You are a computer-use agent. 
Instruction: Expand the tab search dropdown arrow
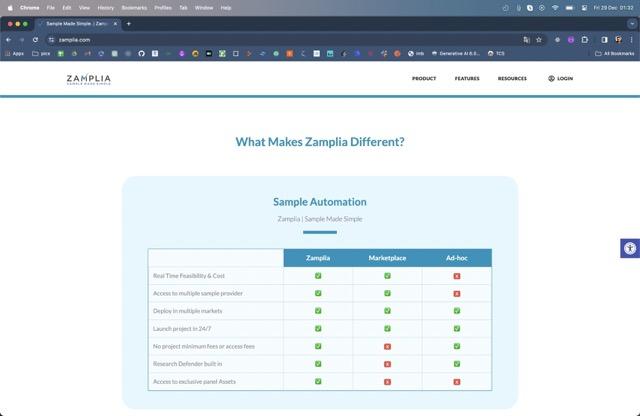pos(632,24)
